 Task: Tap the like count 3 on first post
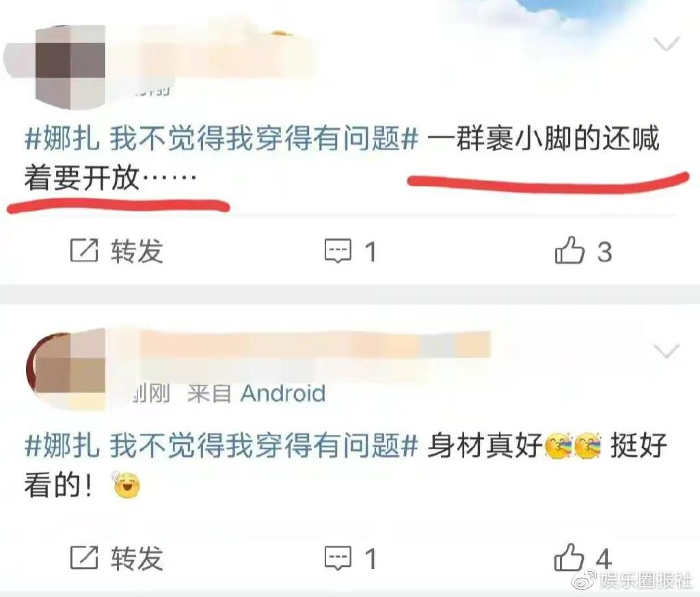(604, 252)
